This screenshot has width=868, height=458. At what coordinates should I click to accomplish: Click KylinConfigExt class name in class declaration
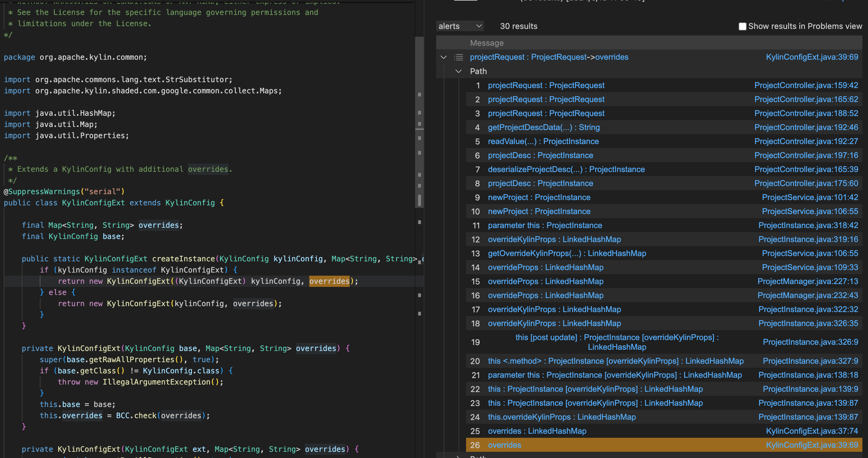click(93, 203)
